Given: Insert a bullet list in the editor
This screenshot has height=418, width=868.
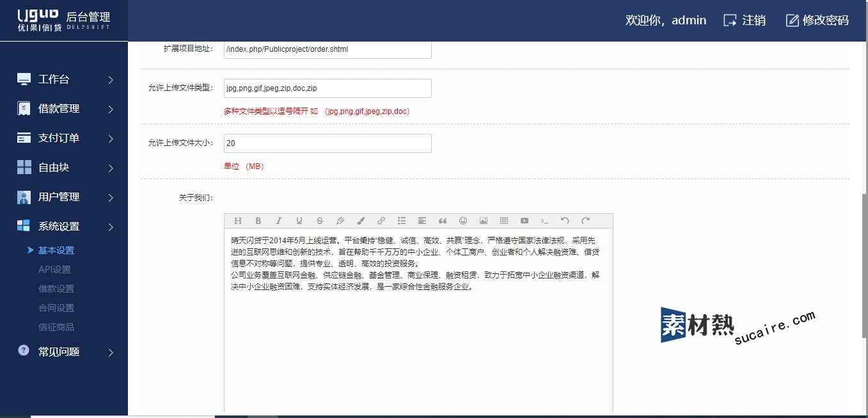Looking at the screenshot, I should [402, 221].
